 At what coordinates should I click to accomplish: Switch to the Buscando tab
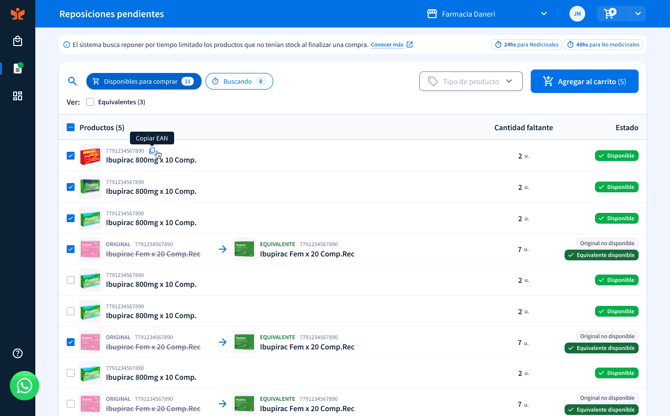(239, 81)
